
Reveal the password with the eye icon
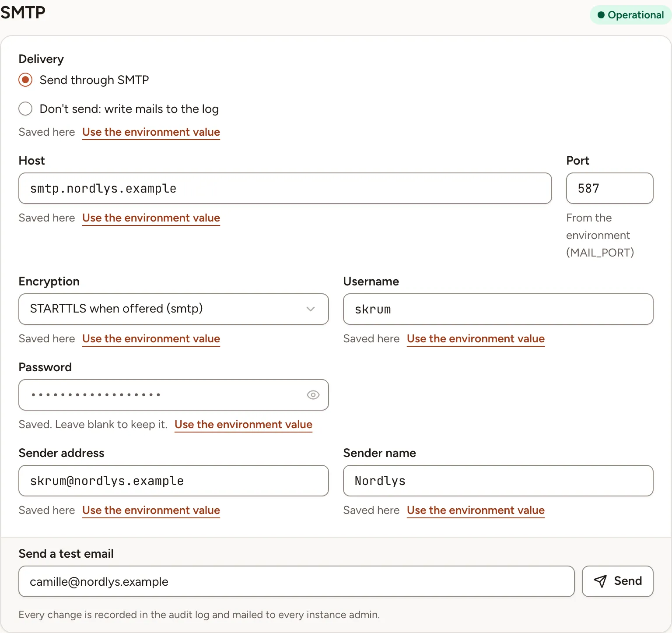click(x=313, y=395)
